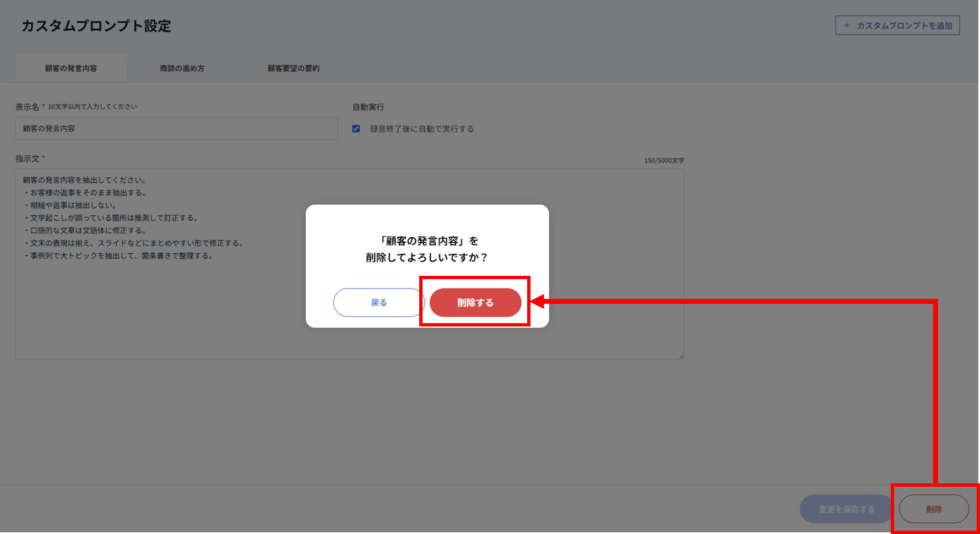Switch to the 顧客の発言内容 tab
The width and height of the screenshot is (980, 534).
coord(71,68)
